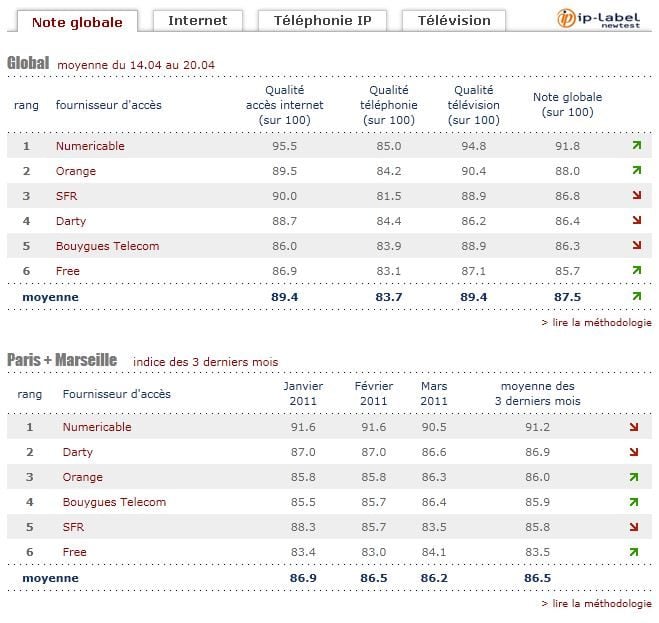Open methodology link under the Global table

point(596,323)
